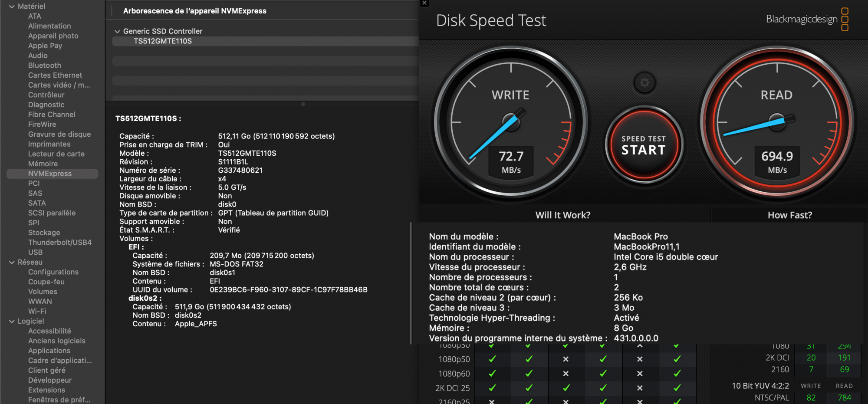Click the Arborescence de l'appareil NVMExpress header
This screenshot has width=868, height=404.
click(x=195, y=11)
